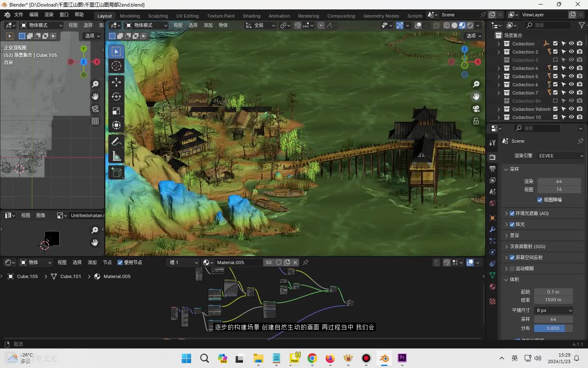Activate the Transform tool
The width and height of the screenshot is (588, 368).
(x=116, y=125)
